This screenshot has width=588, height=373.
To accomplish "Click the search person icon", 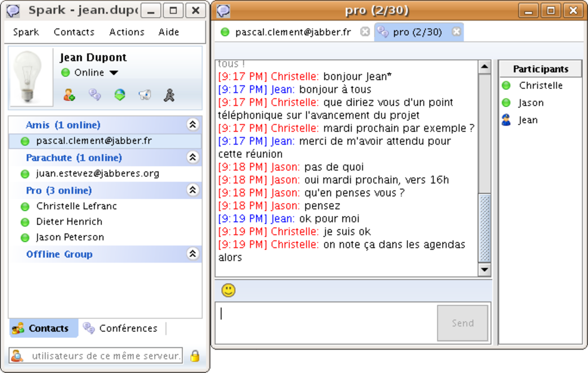I will (17, 356).
